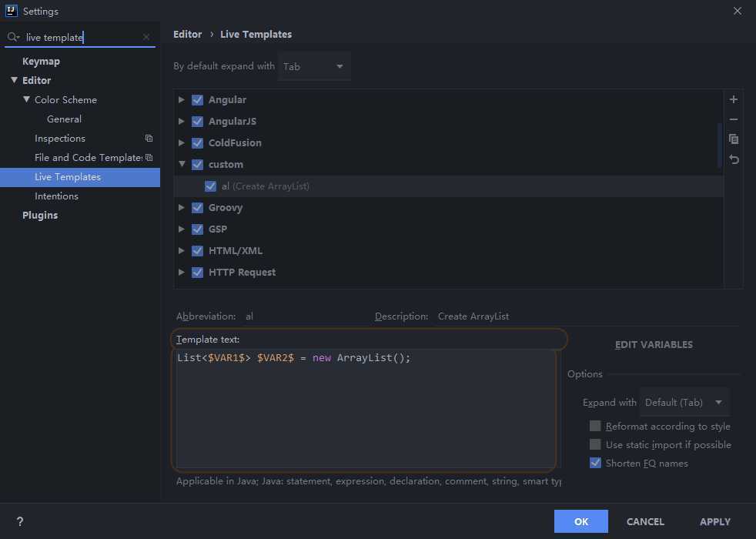Click the File and Code Templates scope icon
The height and width of the screenshot is (539, 756).
pyautogui.click(x=149, y=158)
